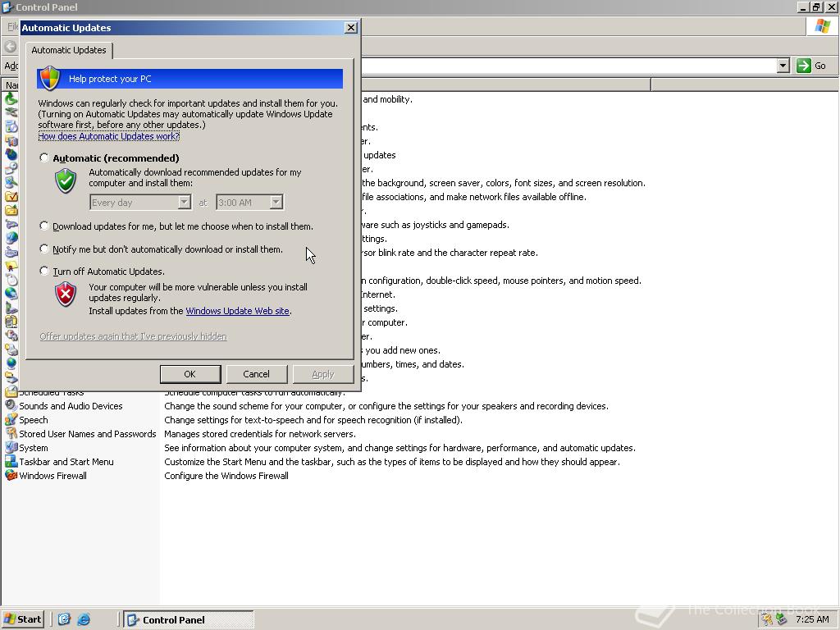The height and width of the screenshot is (630, 840).
Task: Click the Show Desktop quick launch icon
Action: click(x=64, y=619)
